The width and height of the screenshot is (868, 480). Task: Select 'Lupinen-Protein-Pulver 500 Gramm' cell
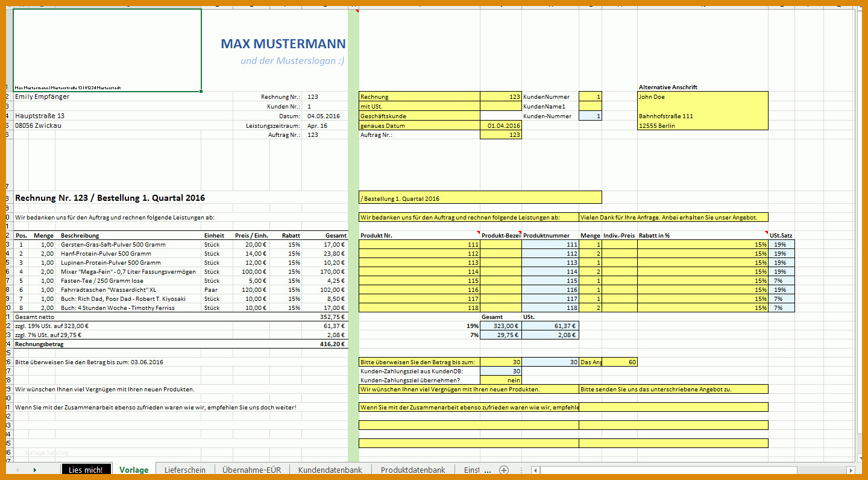point(110,263)
